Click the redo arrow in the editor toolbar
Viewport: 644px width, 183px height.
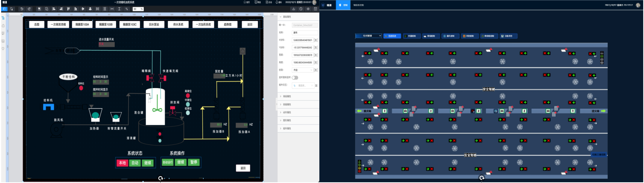pyautogui.click(x=29, y=9)
